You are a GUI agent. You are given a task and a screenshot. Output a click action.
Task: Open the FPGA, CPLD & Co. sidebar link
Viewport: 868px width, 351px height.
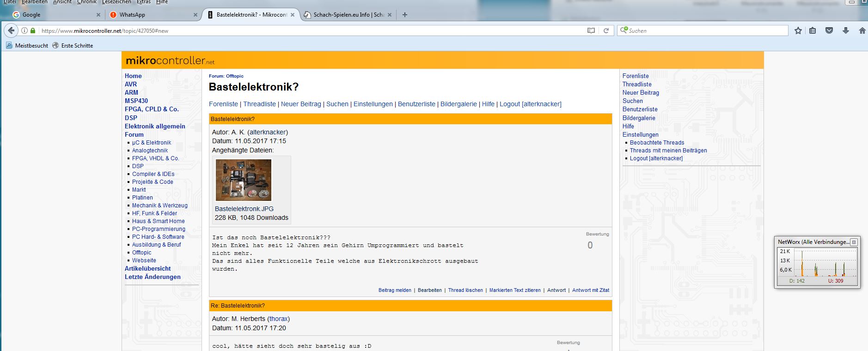pos(152,109)
